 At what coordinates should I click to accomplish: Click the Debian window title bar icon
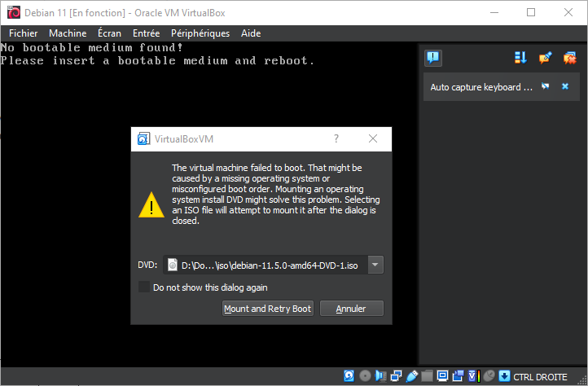click(x=14, y=12)
